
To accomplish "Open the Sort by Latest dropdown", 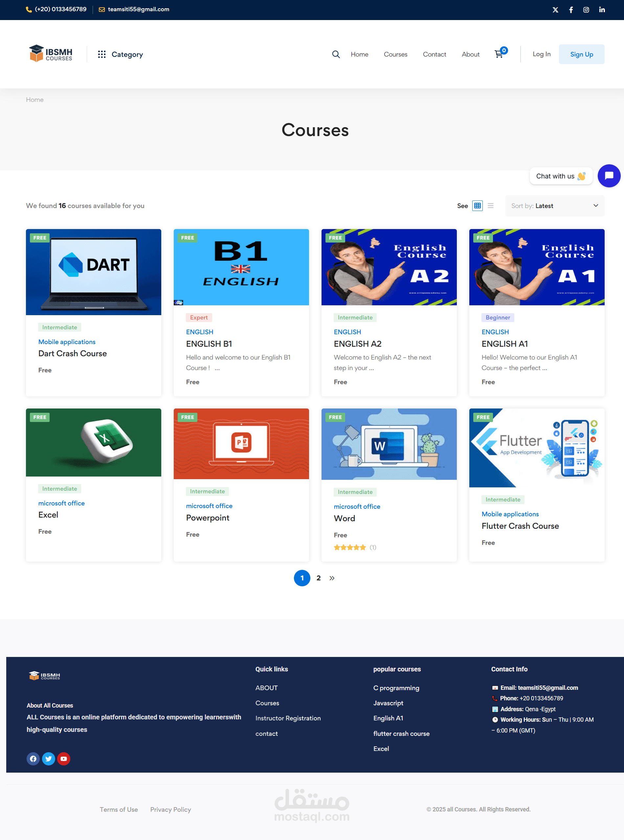I will (554, 206).
